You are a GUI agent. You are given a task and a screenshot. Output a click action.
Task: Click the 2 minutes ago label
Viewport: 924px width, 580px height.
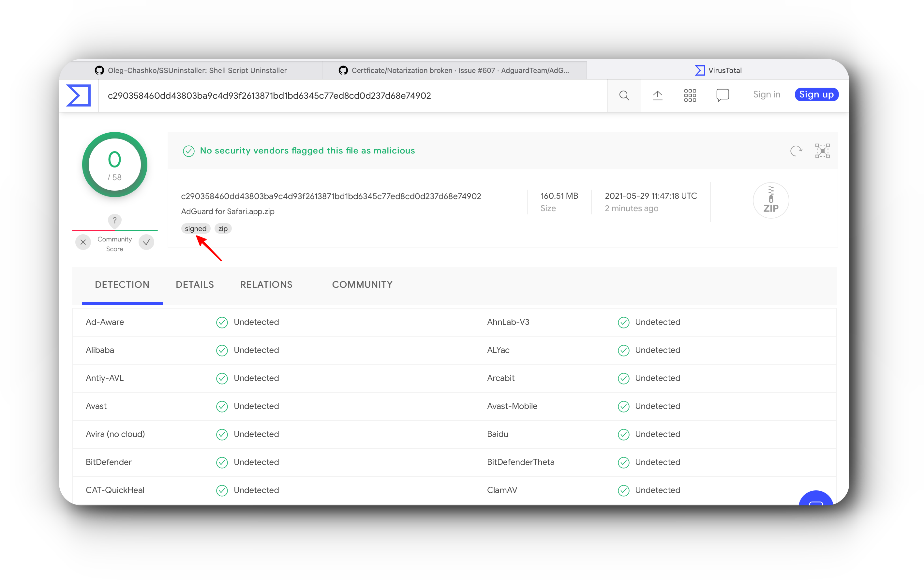[x=631, y=208]
